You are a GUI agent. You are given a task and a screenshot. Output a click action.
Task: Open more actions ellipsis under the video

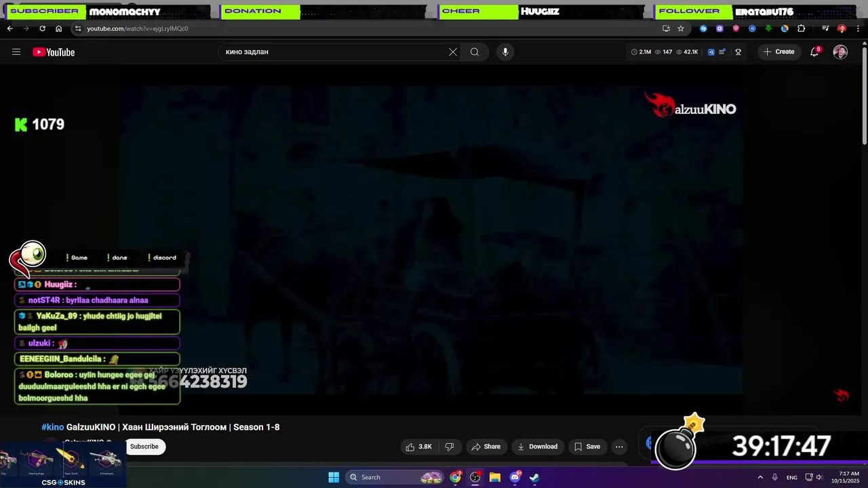tap(619, 447)
